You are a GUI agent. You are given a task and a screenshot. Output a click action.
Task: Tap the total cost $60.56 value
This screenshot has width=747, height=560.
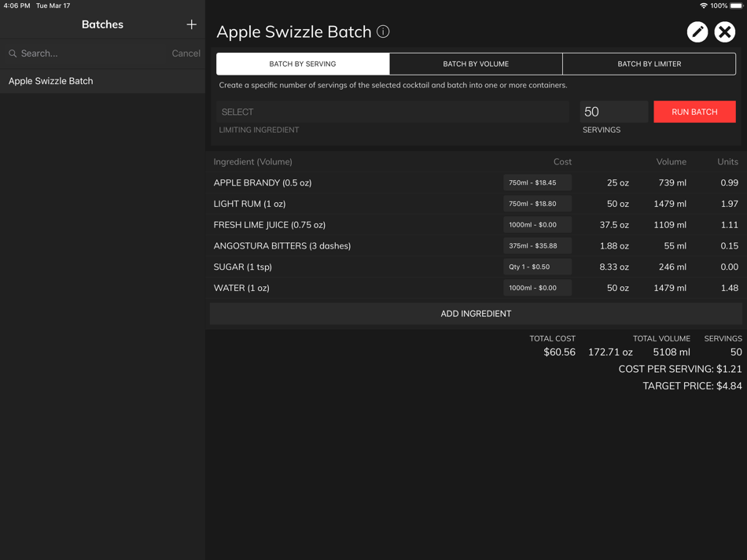(x=559, y=352)
